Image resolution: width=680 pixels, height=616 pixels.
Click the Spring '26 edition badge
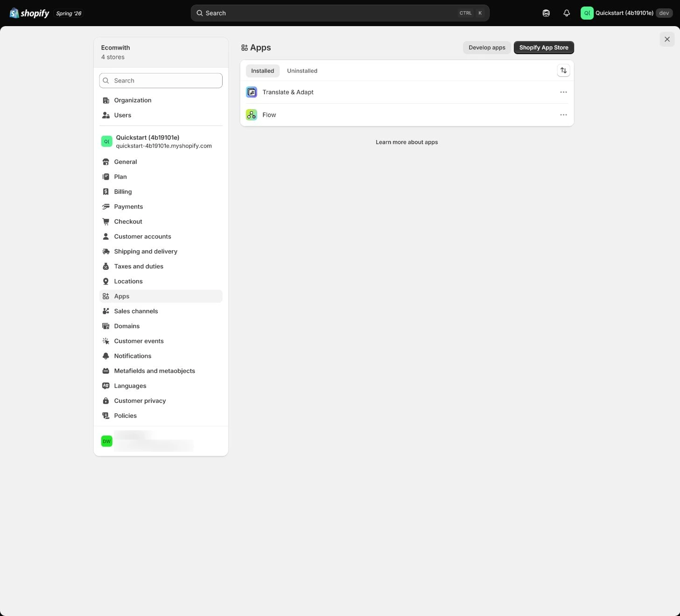click(x=69, y=14)
